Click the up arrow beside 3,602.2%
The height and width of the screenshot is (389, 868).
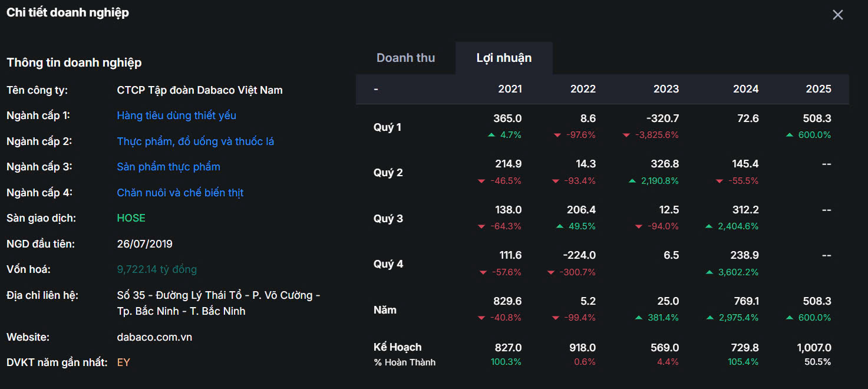709,272
